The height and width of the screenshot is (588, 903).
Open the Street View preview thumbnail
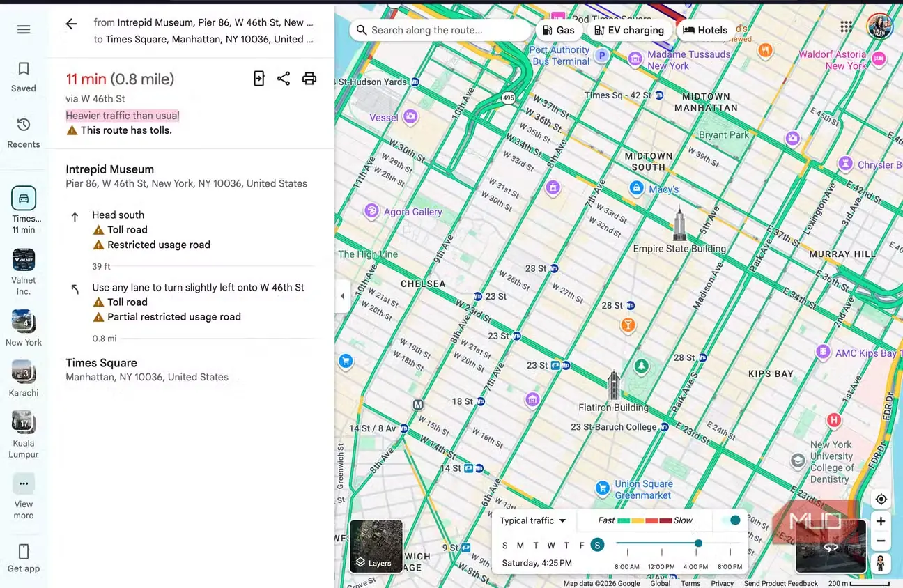831,546
